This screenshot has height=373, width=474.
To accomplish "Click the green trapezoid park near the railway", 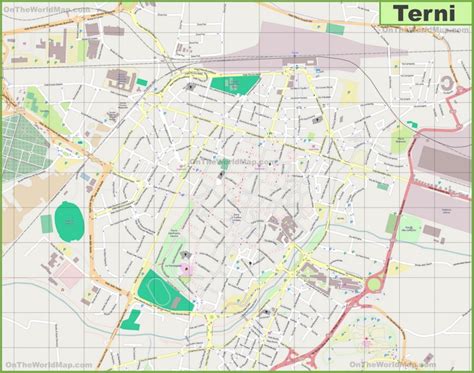I will [x=235, y=85].
